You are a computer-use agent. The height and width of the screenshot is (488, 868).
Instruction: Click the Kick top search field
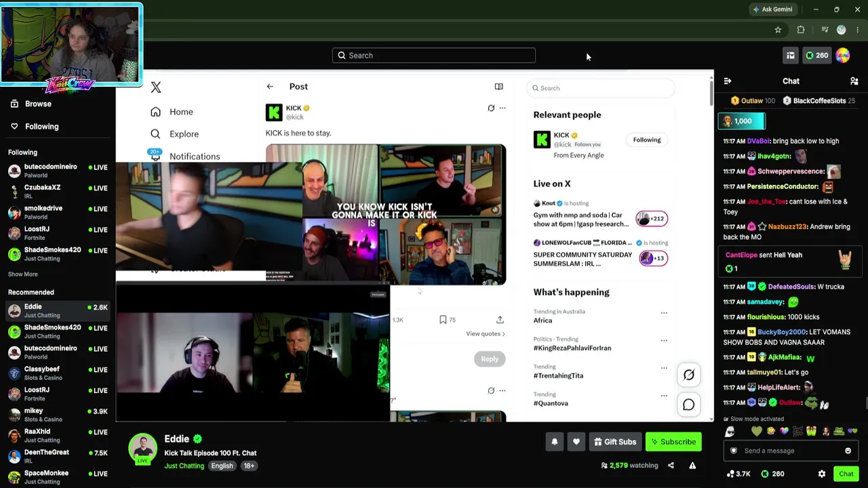434,56
